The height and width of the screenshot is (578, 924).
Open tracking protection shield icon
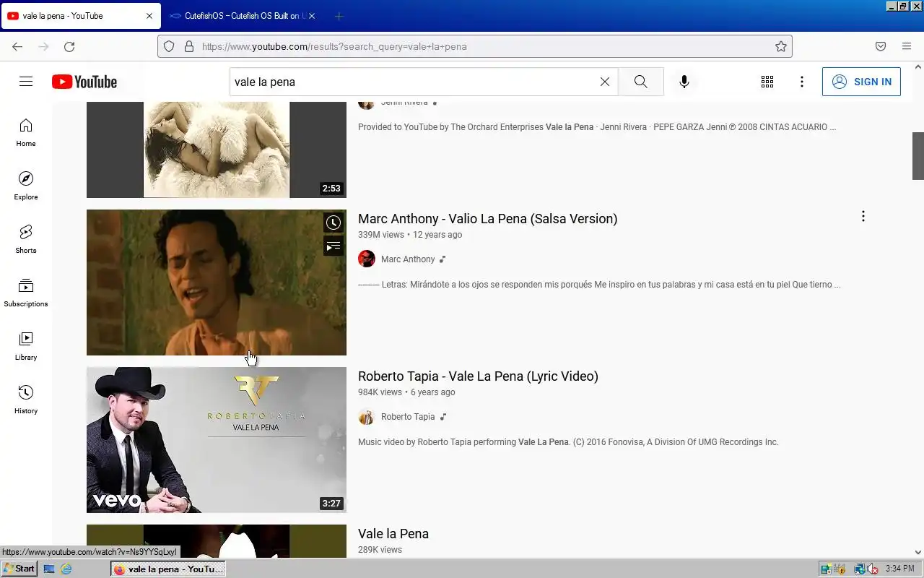169,46
